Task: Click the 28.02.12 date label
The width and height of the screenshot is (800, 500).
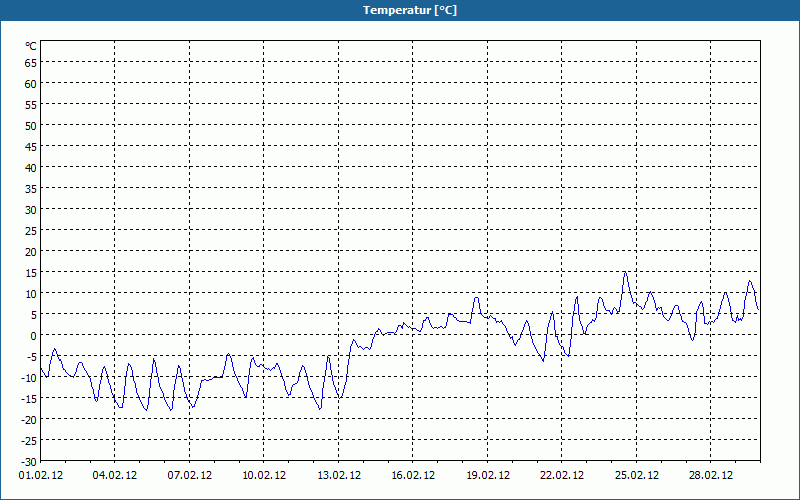Action: pos(711,476)
